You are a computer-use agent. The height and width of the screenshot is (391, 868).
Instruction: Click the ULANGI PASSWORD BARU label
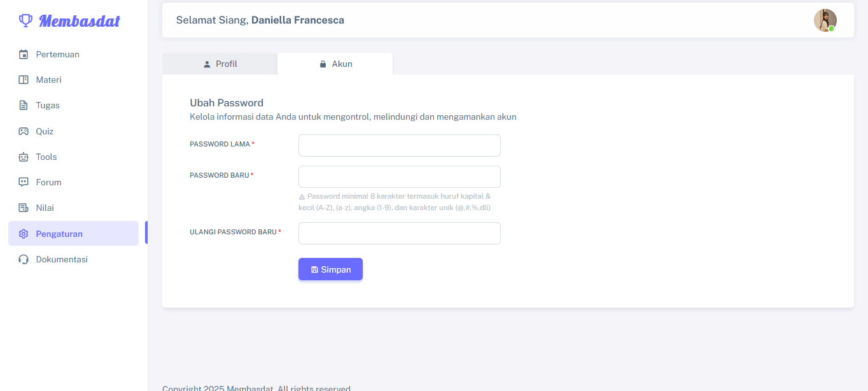coord(235,232)
